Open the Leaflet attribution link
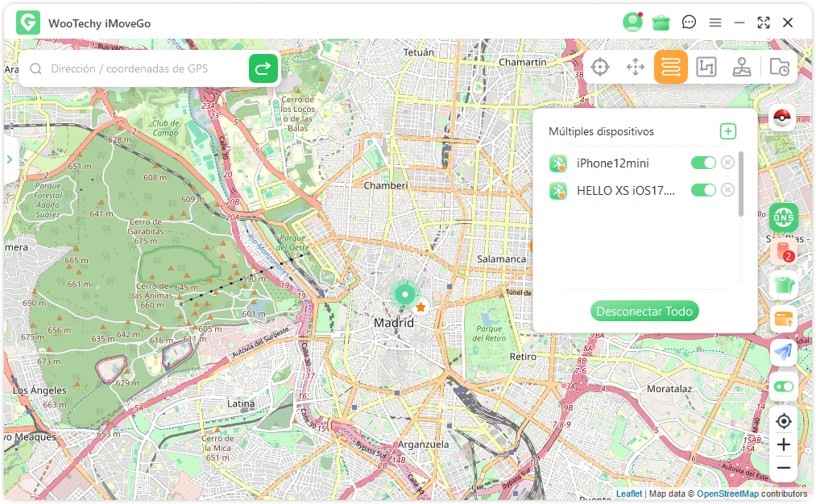816x504 pixels. pyautogui.click(x=628, y=494)
